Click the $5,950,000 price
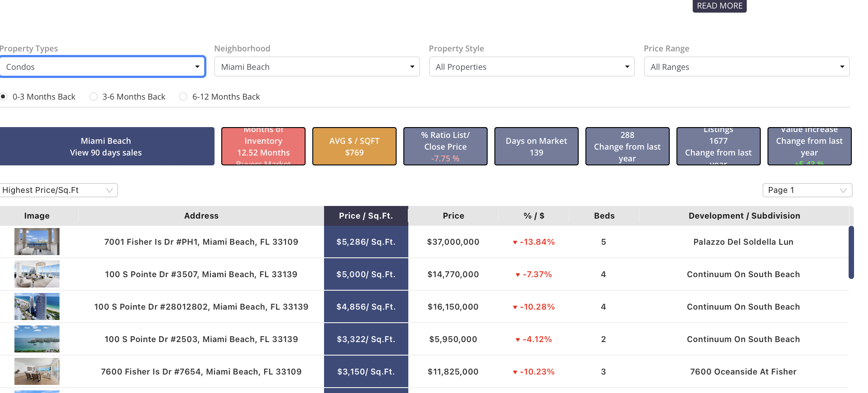Image resolution: width=868 pixels, height=393 pixels. 453,339
